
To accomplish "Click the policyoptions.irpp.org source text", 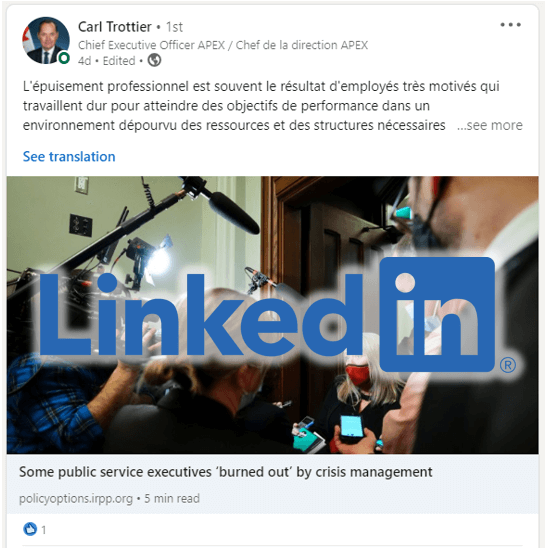I will (76, 498).
